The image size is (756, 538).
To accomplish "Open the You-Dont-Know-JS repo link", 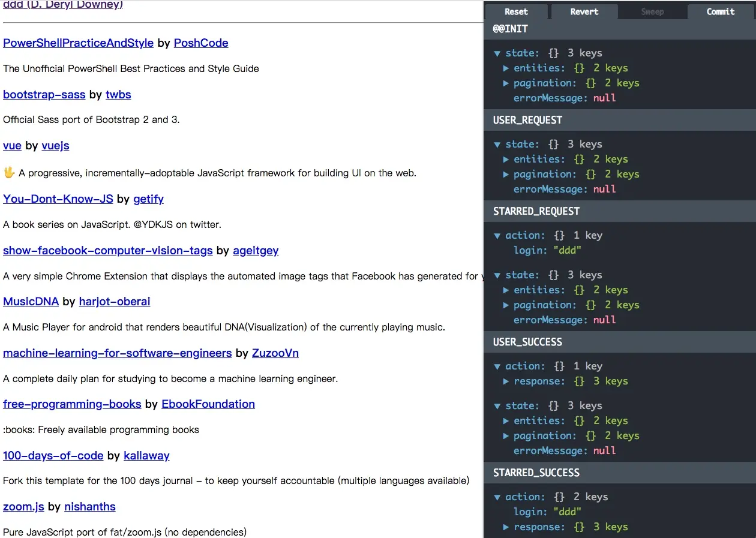I will point(58,199).
